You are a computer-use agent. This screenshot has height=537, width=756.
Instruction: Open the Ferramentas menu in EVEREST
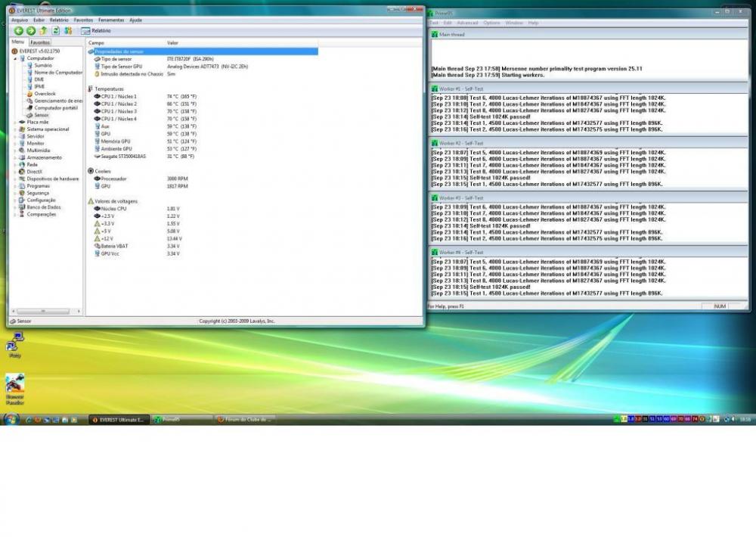pos(111,20)
